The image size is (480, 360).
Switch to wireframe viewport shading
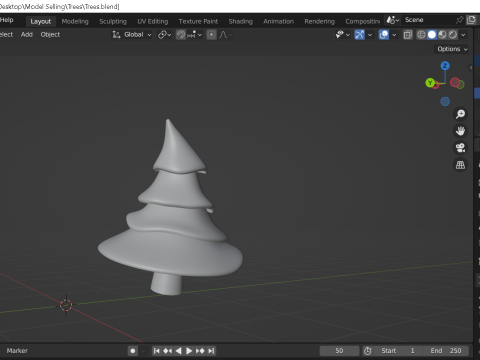click(421, 35)
